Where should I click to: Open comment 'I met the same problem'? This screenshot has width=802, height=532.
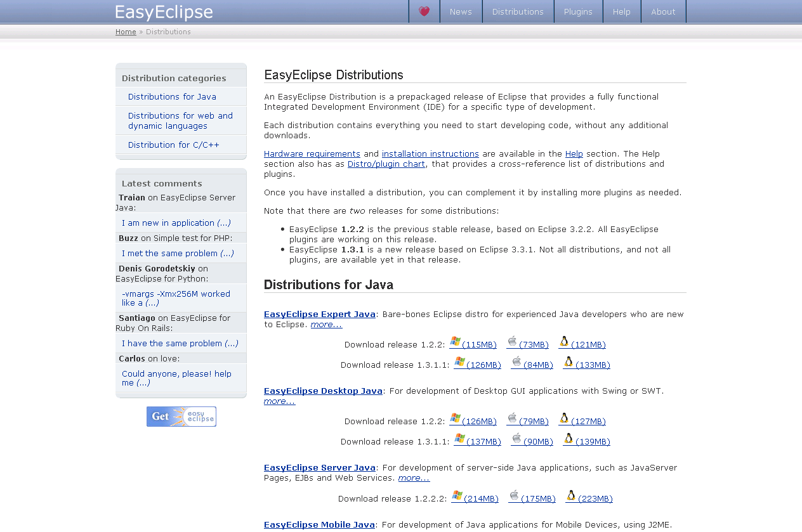[x=178, y=254]
